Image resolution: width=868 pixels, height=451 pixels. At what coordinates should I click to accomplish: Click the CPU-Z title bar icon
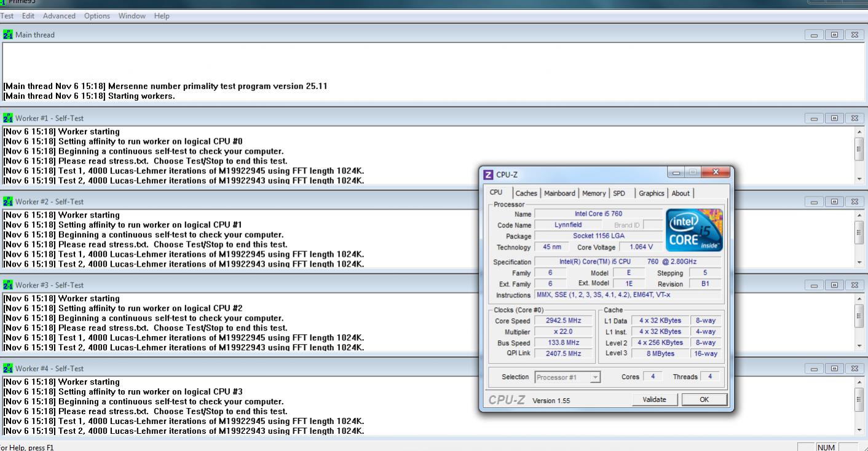point(488,175)
